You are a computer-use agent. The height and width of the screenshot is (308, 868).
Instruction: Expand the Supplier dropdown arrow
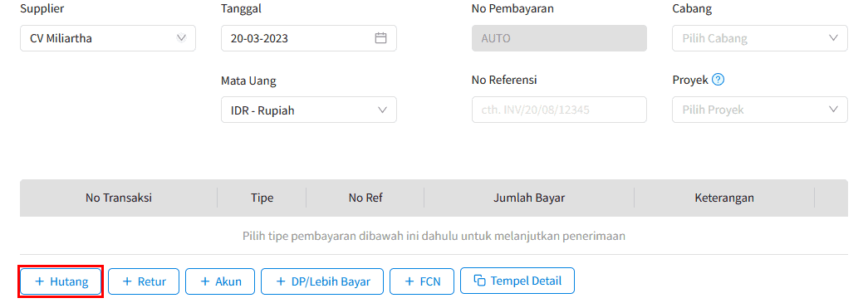(181, 38)
